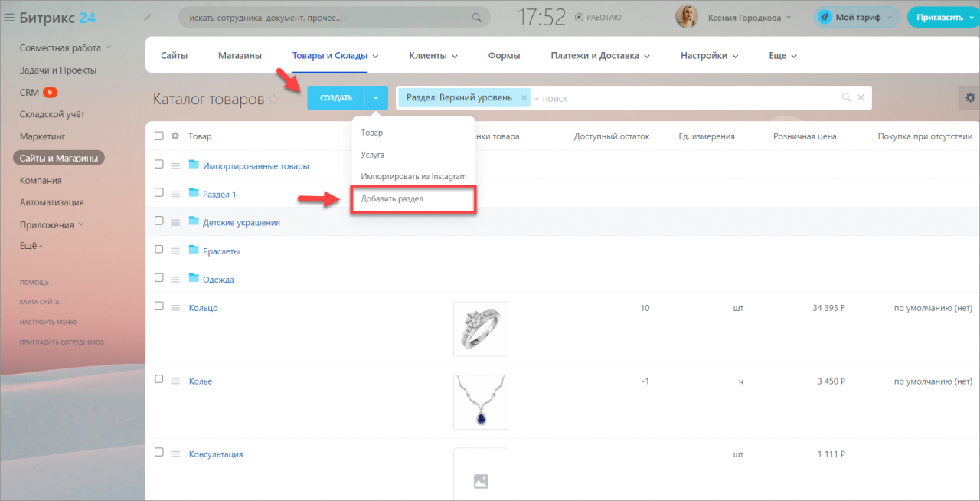Click drag handle icon of Кольцо row
This screenshot has width=980, height=501.
[x=175, y=308]
